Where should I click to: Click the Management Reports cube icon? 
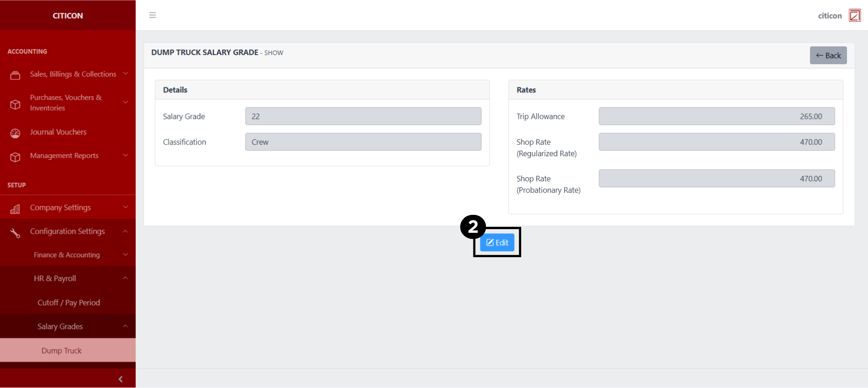15,157
